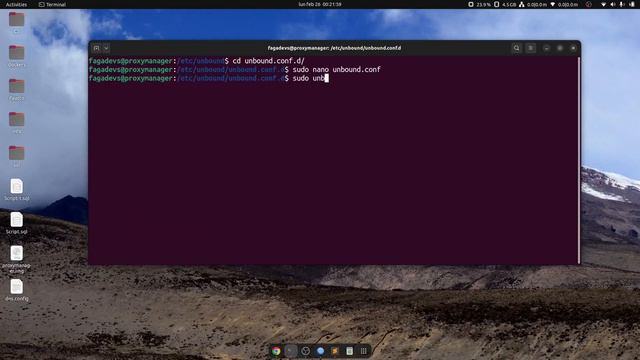Screen dimensions: 640x360
Task: Open the terminal hamburger menu
Action: coord(531,48)
